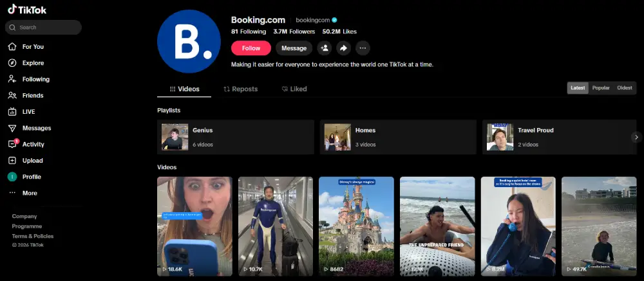Screen dimensions: 644x281
Task: Expand the Programme footer section
Action: [x=26, y=226]
